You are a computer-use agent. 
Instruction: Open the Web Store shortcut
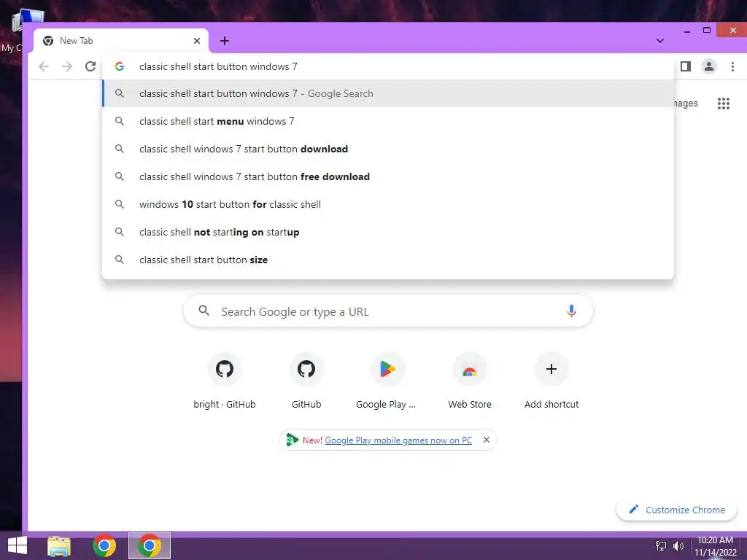(470, 381)
